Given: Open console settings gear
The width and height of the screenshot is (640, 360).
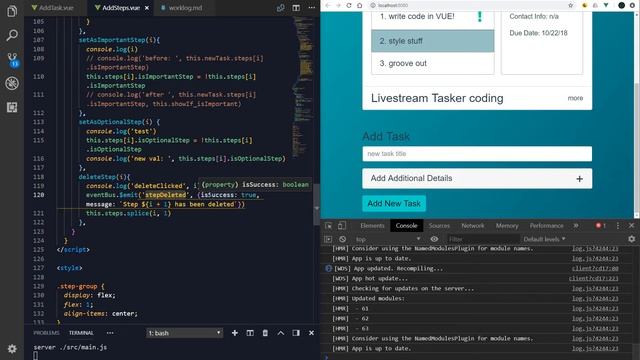Looking at the screenshot, I should click(631, 239).
